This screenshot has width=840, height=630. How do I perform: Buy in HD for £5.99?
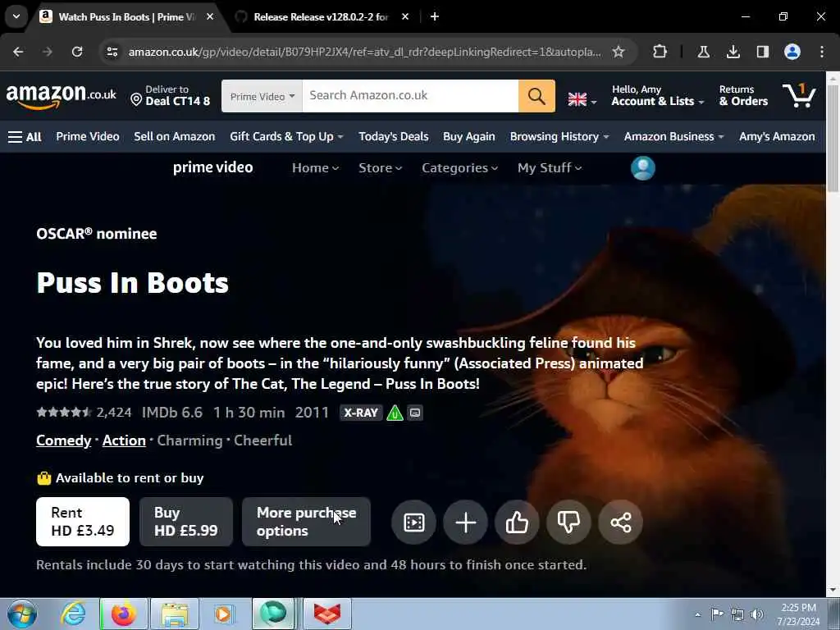click(186, 522)
